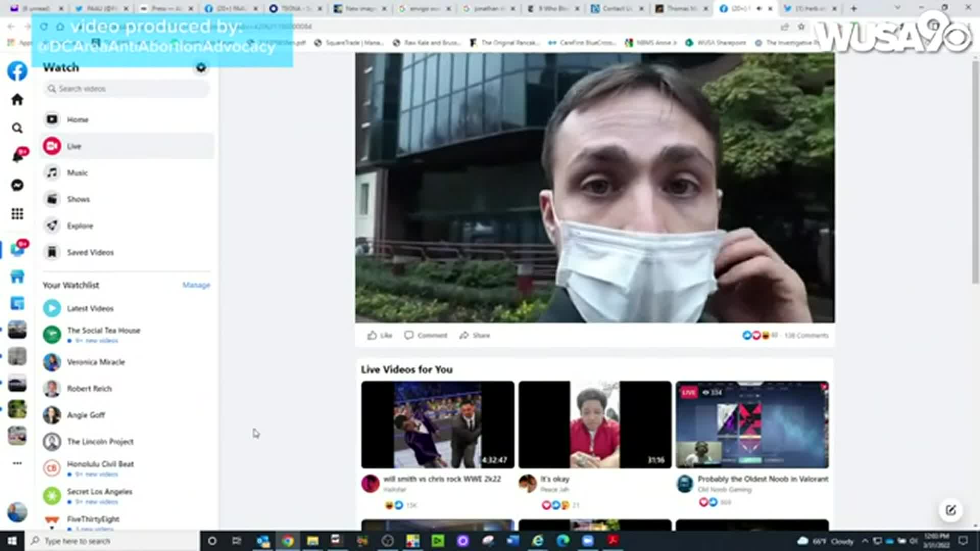980x551 pixels.
Task: Open the Marketplace storefront icon
Action: click(x=17, y=277)
